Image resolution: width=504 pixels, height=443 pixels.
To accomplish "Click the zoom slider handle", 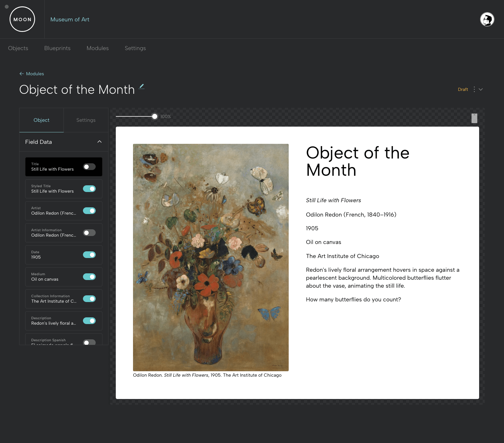I will point(155,116).
